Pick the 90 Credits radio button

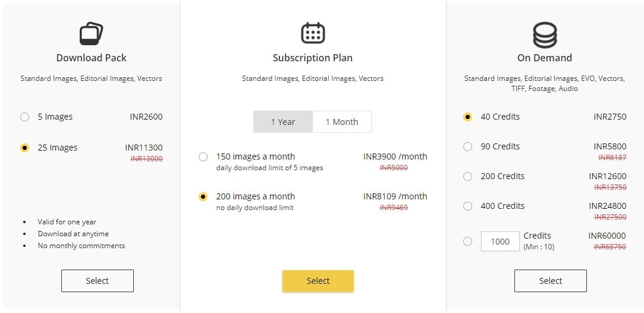tap(467, 147)
